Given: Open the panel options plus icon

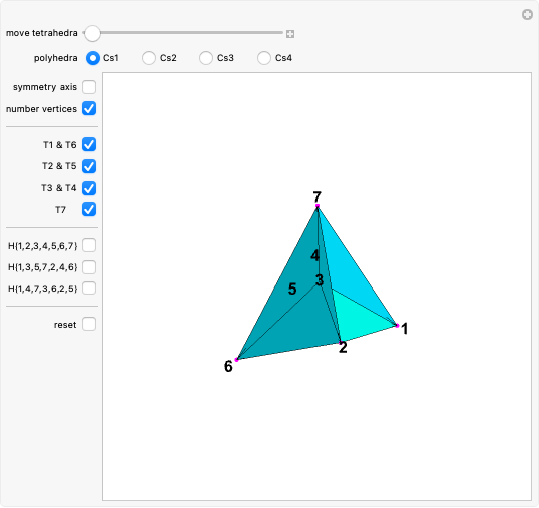Looking at the screenshot, I should [x=527, y=15].
